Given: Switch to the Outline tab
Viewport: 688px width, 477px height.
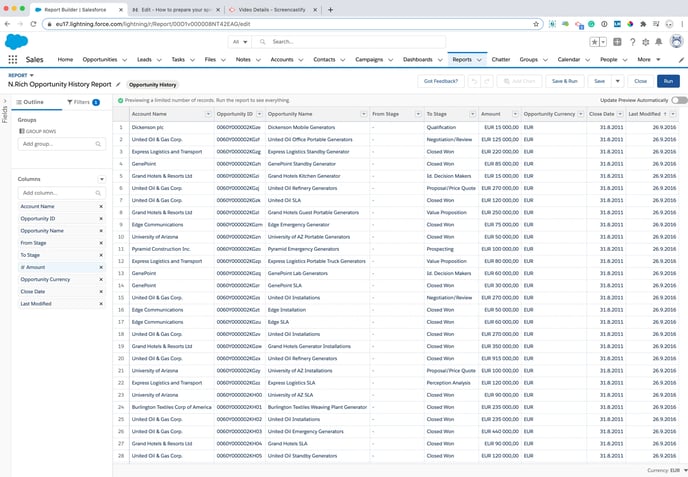Looking at the screenshot, I should [30, 102].
